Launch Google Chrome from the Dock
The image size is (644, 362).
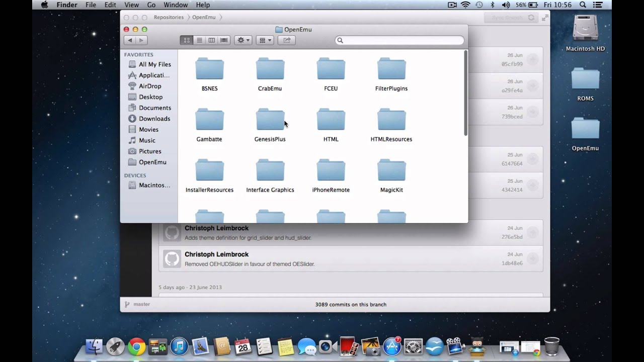coord(136,347)
